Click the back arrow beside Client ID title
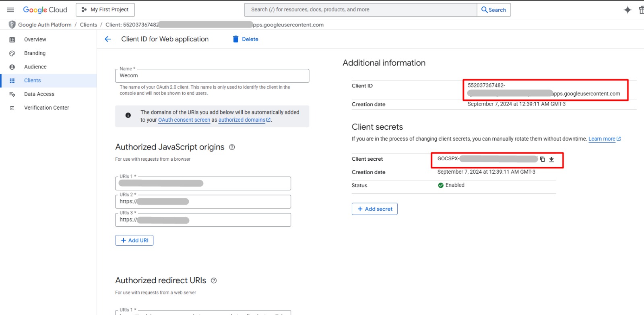644x315 pixels. pyautogui.click(x=107, y=39)
